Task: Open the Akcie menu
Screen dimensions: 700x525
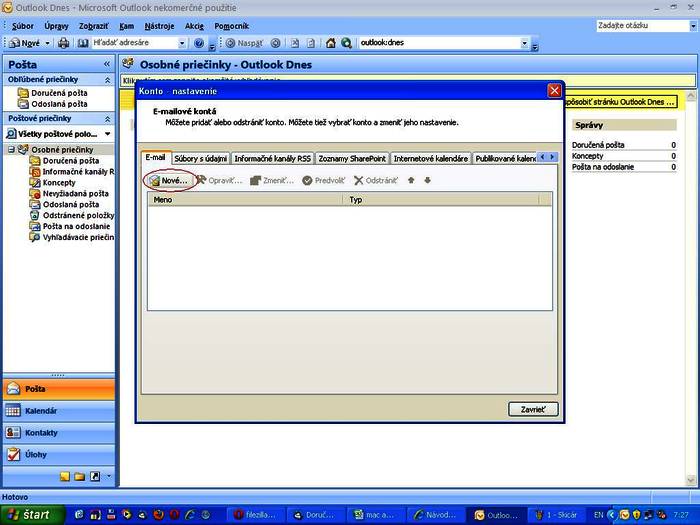Action: [194, 26]
